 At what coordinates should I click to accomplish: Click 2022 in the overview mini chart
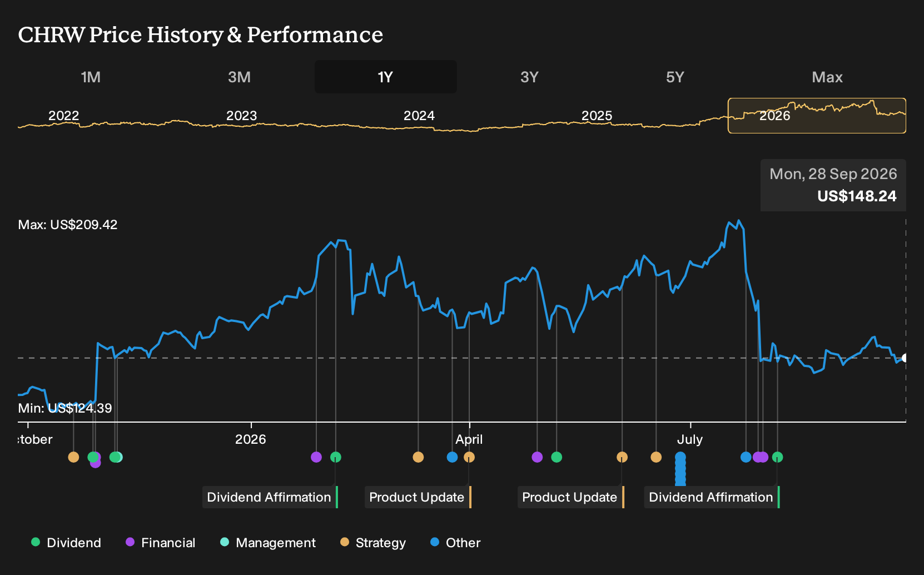64,116
